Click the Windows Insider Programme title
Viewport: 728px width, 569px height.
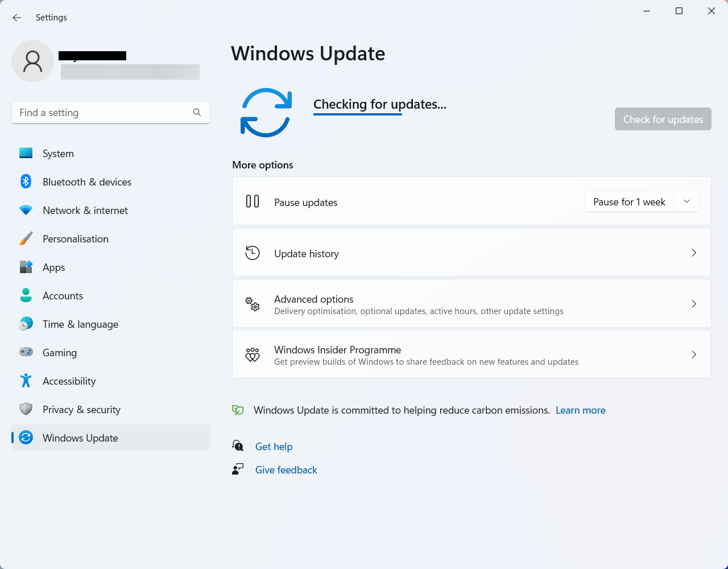(338, 349)
